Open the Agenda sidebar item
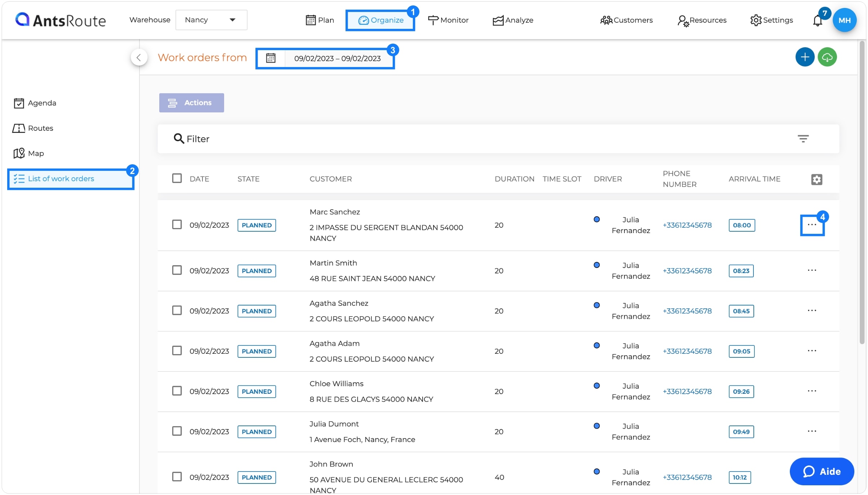Screen dimensions: 868x495 tap(35, 103)
